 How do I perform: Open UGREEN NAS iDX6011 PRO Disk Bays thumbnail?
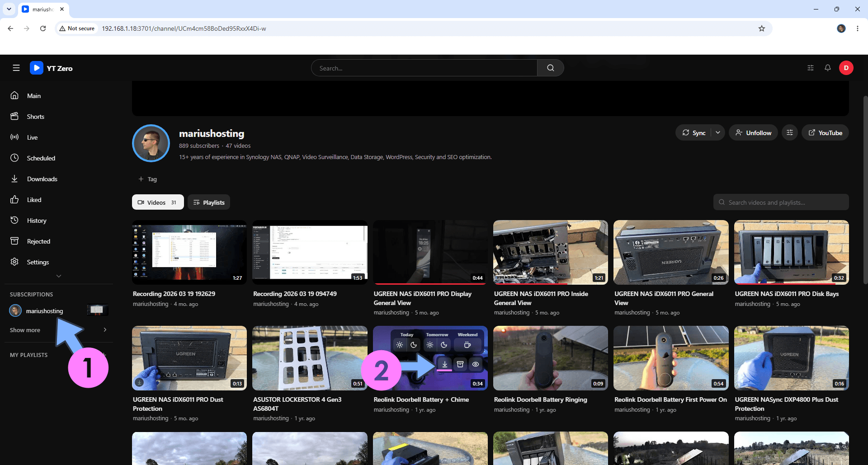(792, 252)
